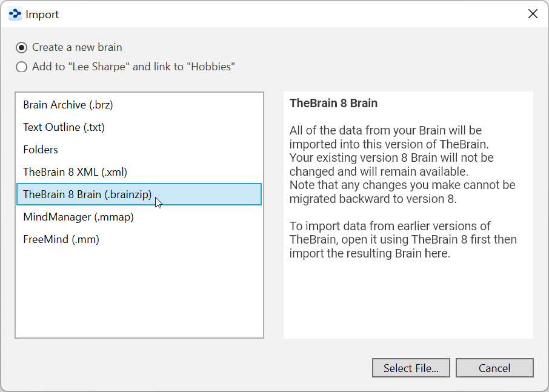
Task: Pick FreeMind (.mm) from the format list
Action: [x=61, y=239]
